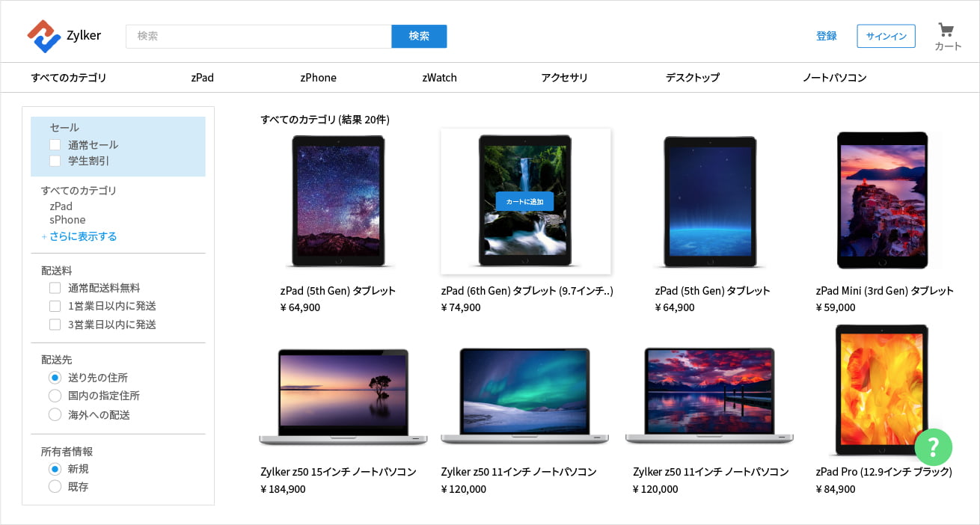
Task: Select zPad in sidebar category list
Action: coord(61,206)
